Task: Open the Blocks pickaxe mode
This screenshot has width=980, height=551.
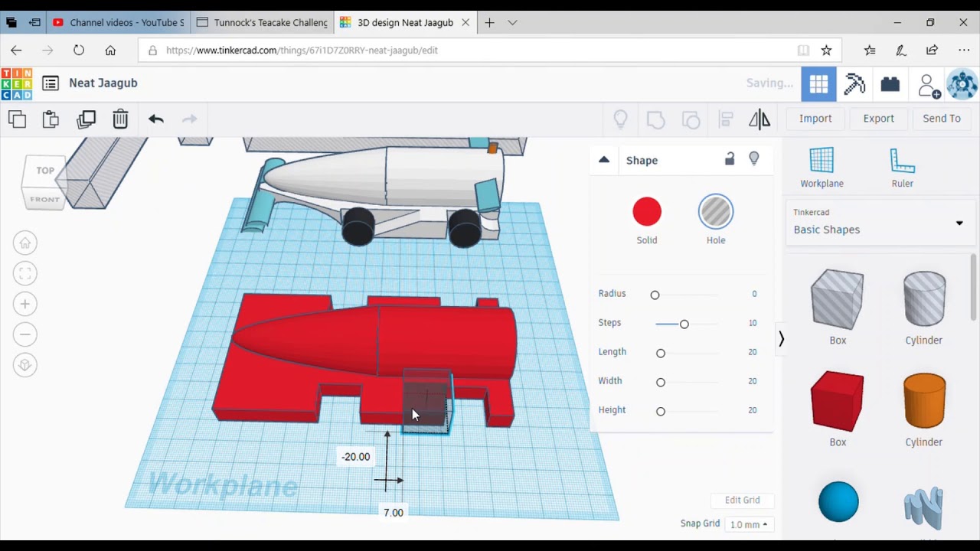Action: coord(854,83)
